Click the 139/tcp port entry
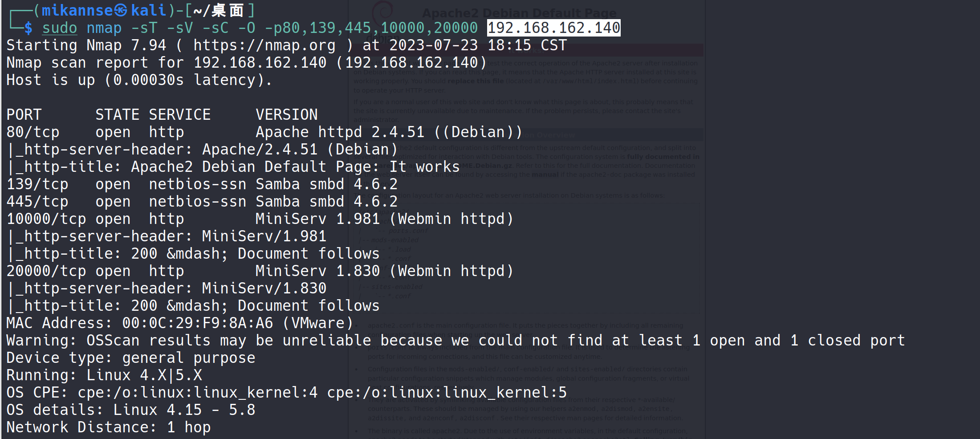Viewport: 980px width, 439px height. click(x=37, y=184)
